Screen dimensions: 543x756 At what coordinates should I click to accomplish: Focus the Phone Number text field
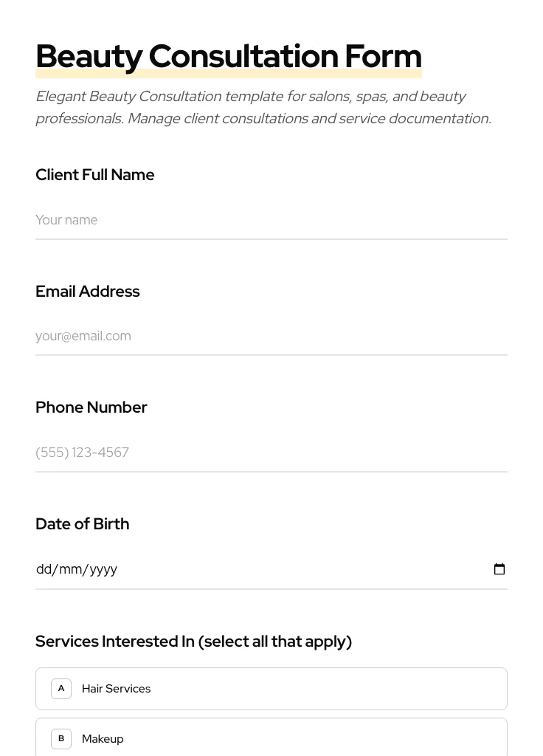(271, 453)
